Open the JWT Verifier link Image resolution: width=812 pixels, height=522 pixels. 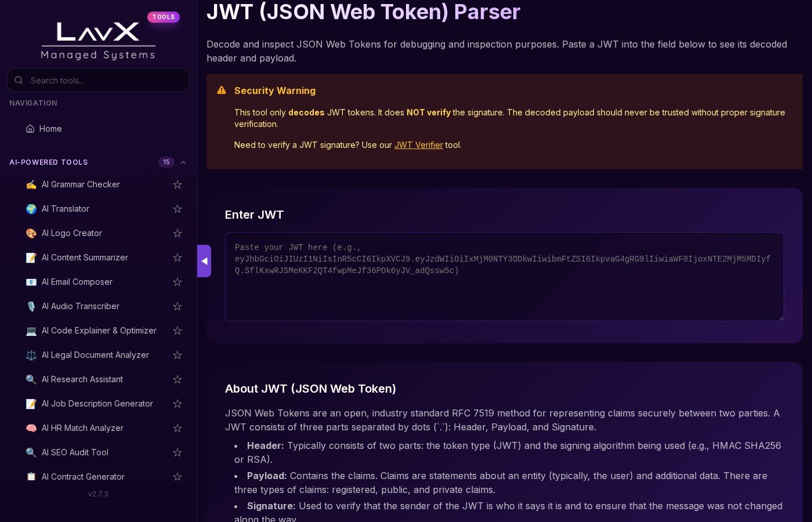click(418, 145)
